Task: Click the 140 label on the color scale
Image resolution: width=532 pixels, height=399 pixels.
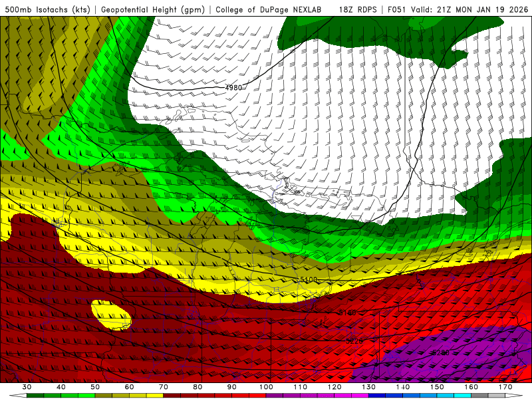Action: 403,387
